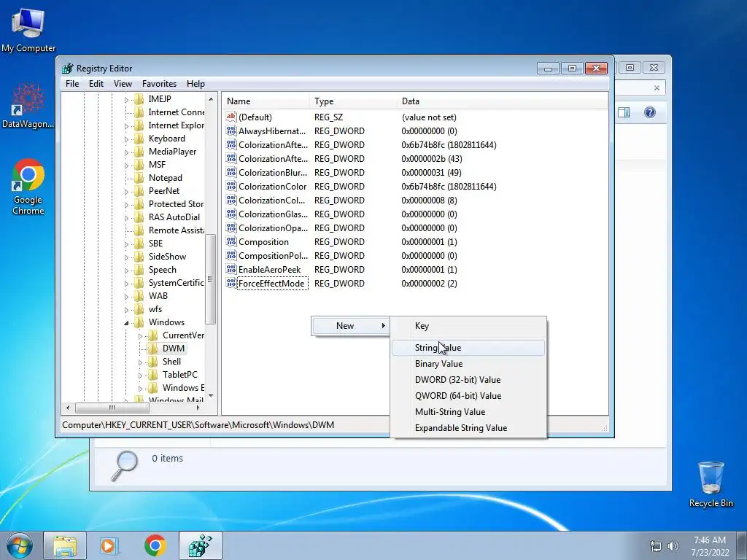
Task: Click the tree scroll up arrow
Action: point(211,99)
